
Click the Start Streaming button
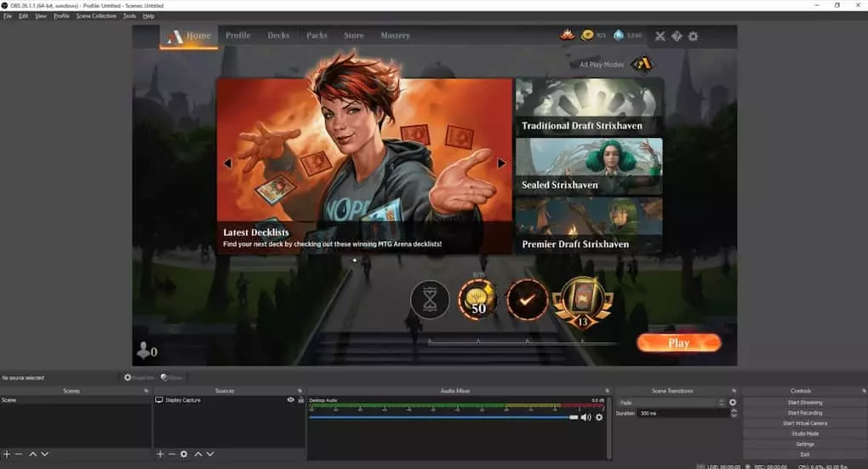click(805, 403)
